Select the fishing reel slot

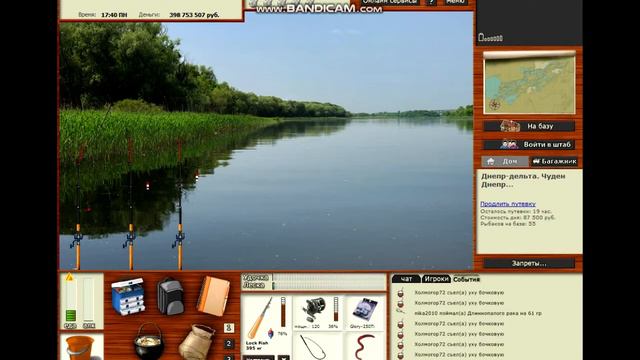coord(318,313)
